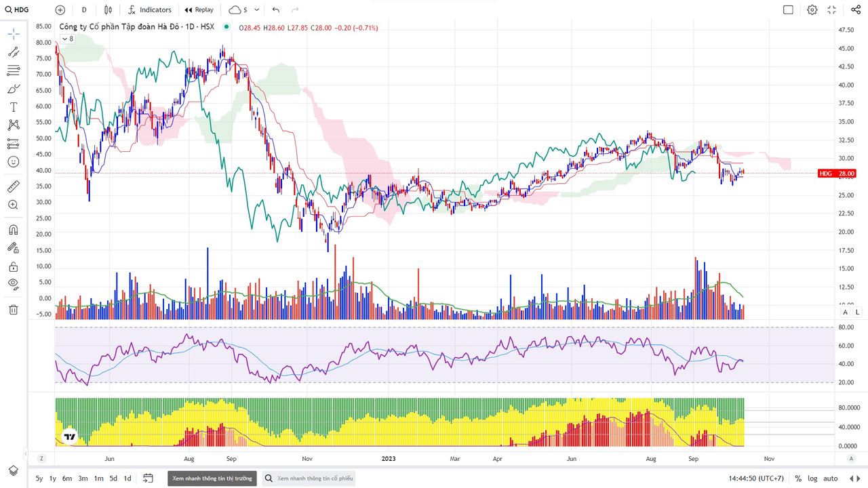This screenshot has width=868, height=488.
Task: Click the A auto-fit scale button
Action: (845, 312)
